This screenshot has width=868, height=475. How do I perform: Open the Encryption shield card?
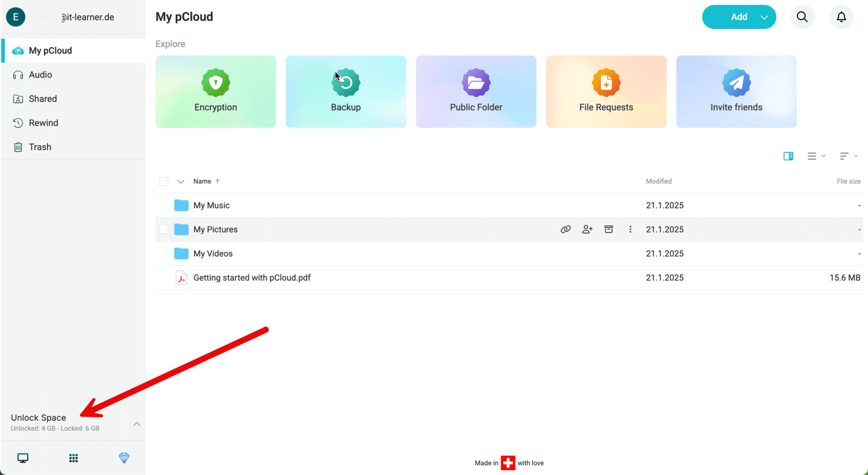(x=216, y=92)
